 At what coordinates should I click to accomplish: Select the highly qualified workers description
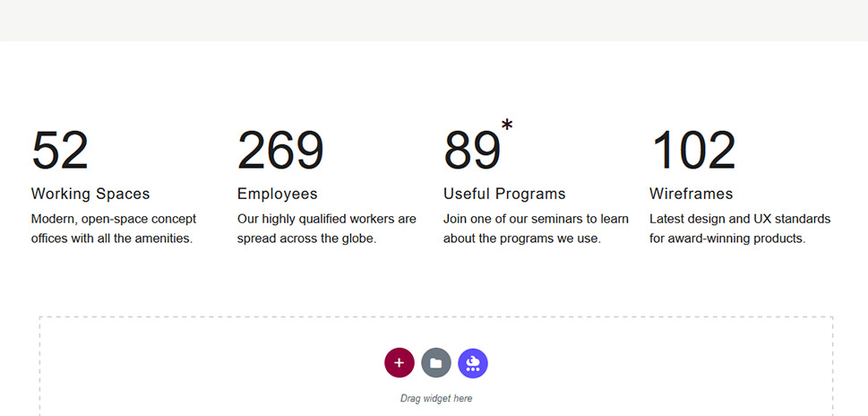pos(327,229)
